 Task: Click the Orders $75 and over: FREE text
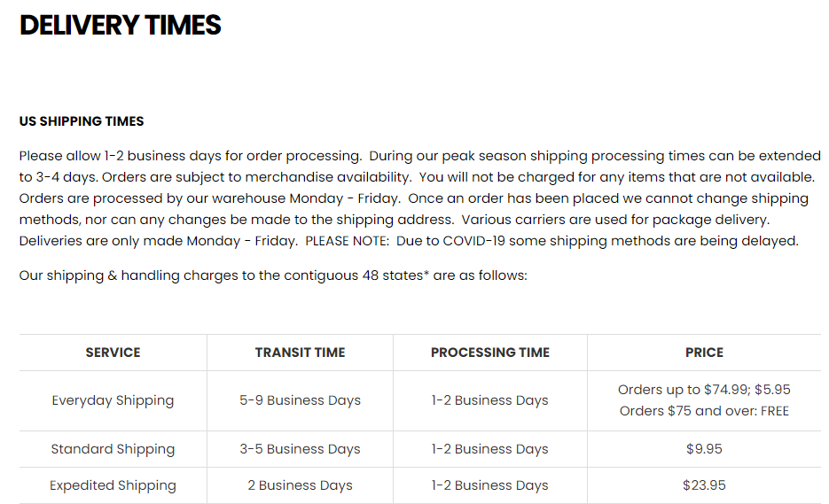pyautogui.click(x=704, y=411)
